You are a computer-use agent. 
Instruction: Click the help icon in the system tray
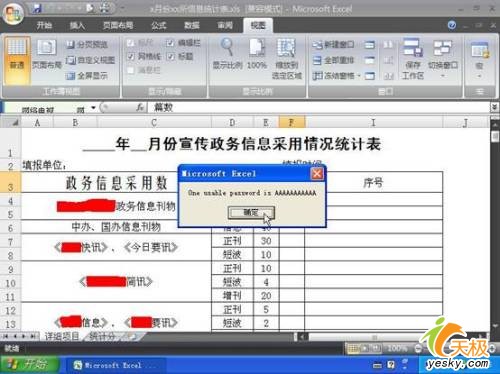tap(391, 365)
